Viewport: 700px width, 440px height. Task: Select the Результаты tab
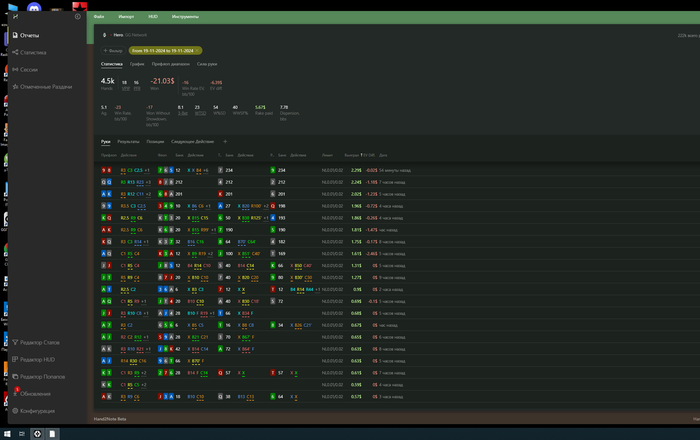tap(128, 142)
